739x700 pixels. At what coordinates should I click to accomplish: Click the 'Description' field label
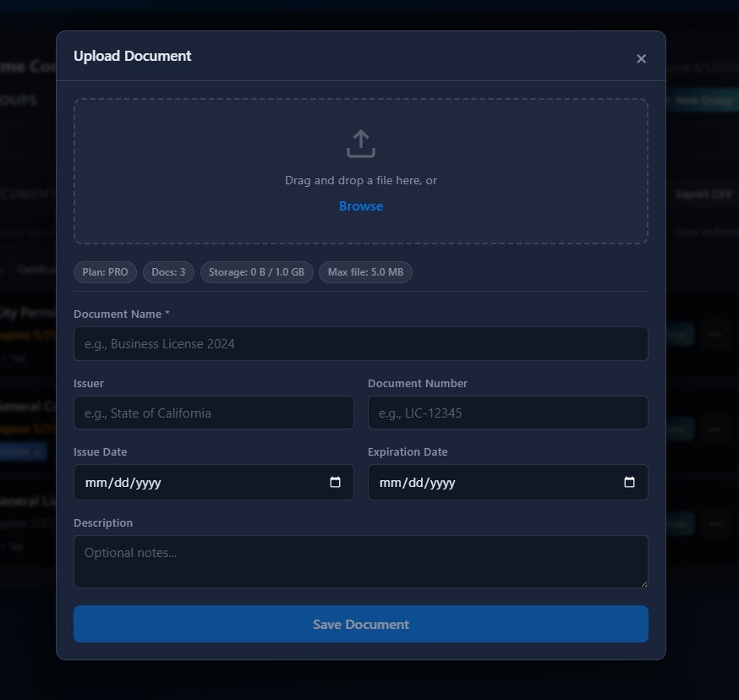click(103, 522)
